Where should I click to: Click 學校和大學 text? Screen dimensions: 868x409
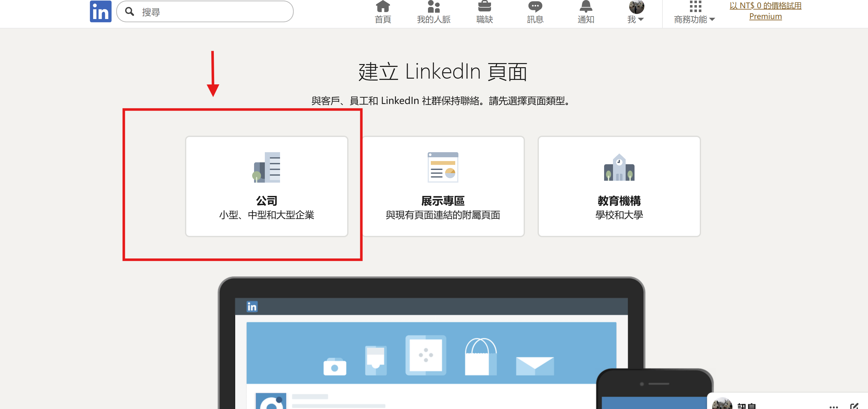click(x=619, y=215)
